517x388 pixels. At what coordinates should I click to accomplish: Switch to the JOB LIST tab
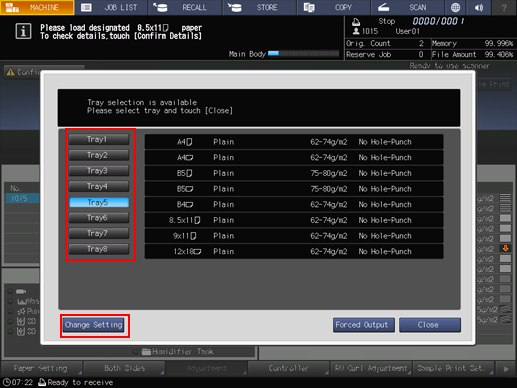point(111,7)
